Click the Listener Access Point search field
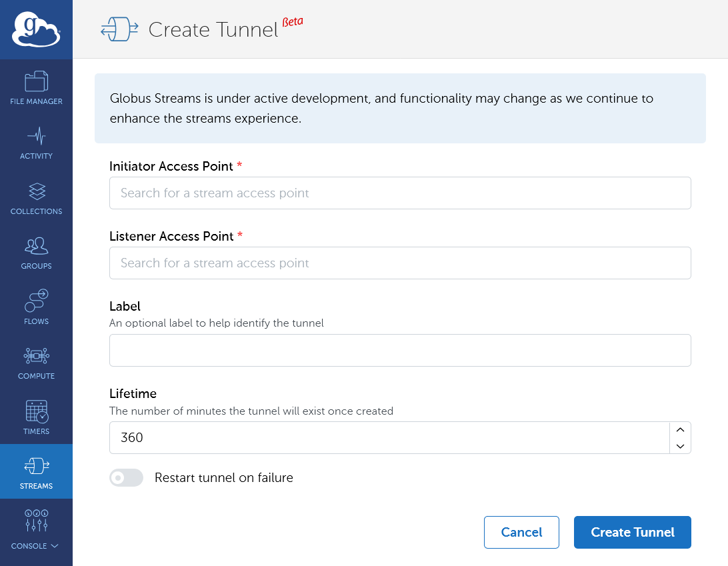Screen dimensions: 728x566 pyautogui.click(x=400, y=263)
